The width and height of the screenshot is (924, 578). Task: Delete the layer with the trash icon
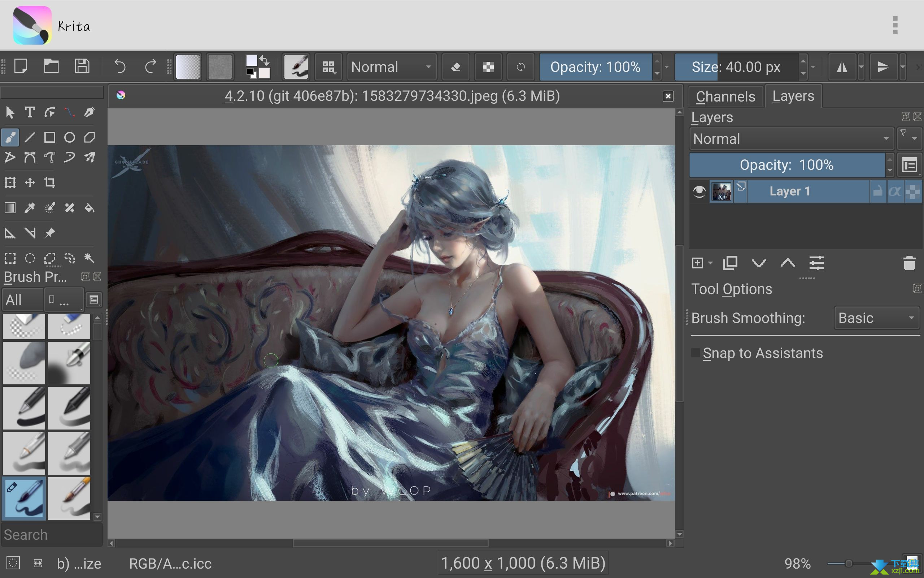click(910, 263)
